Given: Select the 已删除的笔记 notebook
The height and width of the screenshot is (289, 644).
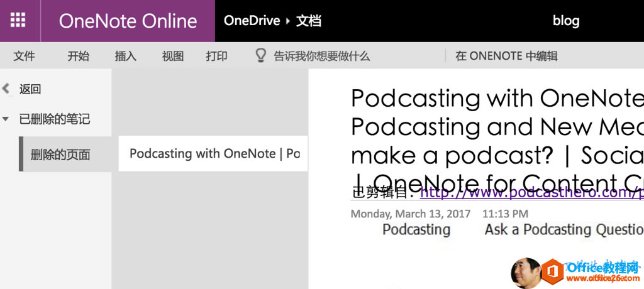Looking at the screenshot, I should [55, 119].
